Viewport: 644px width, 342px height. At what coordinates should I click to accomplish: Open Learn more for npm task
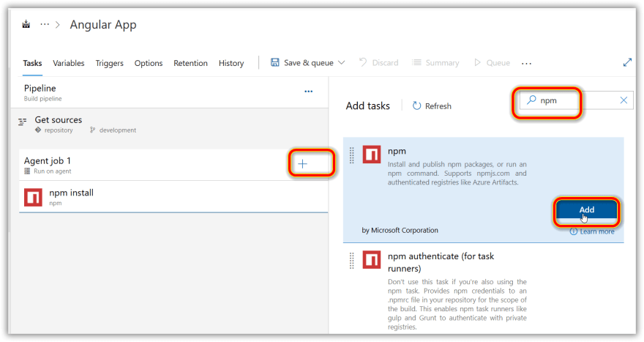pos(592,231)
